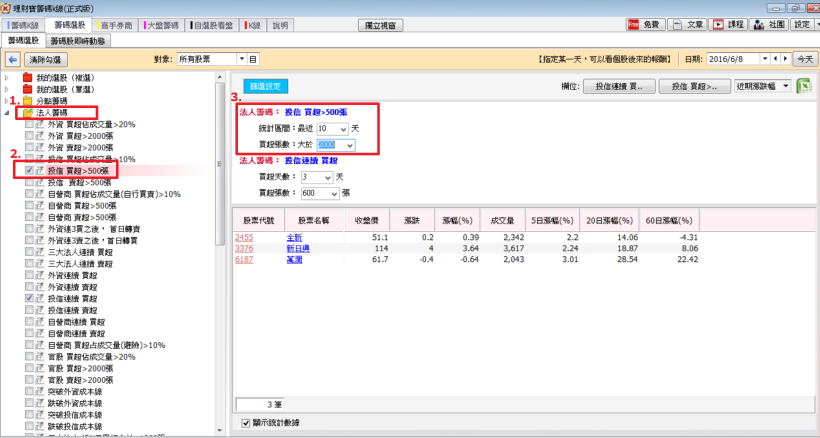Open the 課程 courses button

tap(728, 25)
